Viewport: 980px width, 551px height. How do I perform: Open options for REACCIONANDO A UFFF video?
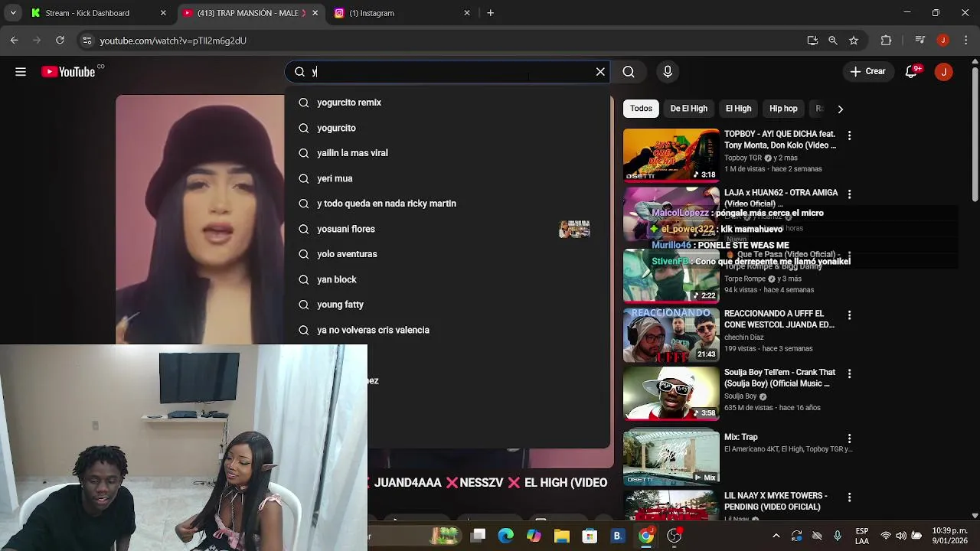pyautogui.click(x=849, y=315)
